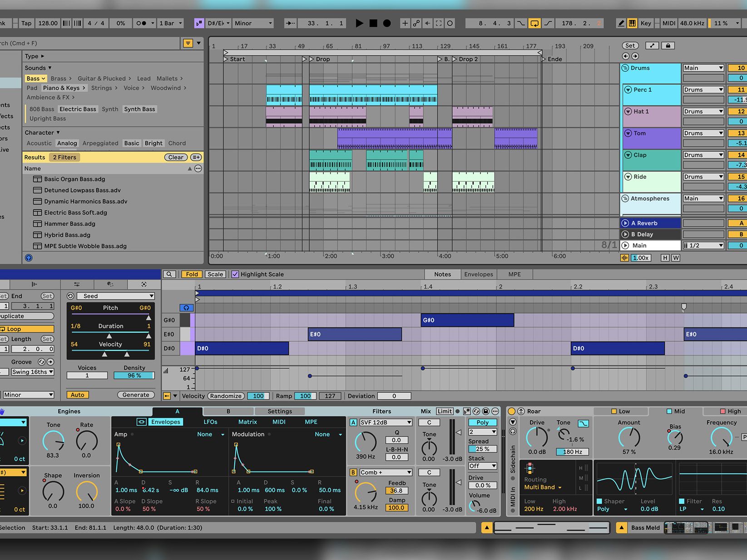
Task: Open the Minor scale dropdown in the control bar
Action: tap(253, 23)
